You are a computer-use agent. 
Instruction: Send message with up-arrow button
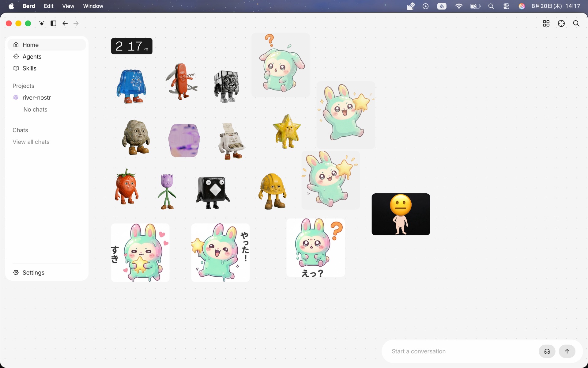coord(567,351)
